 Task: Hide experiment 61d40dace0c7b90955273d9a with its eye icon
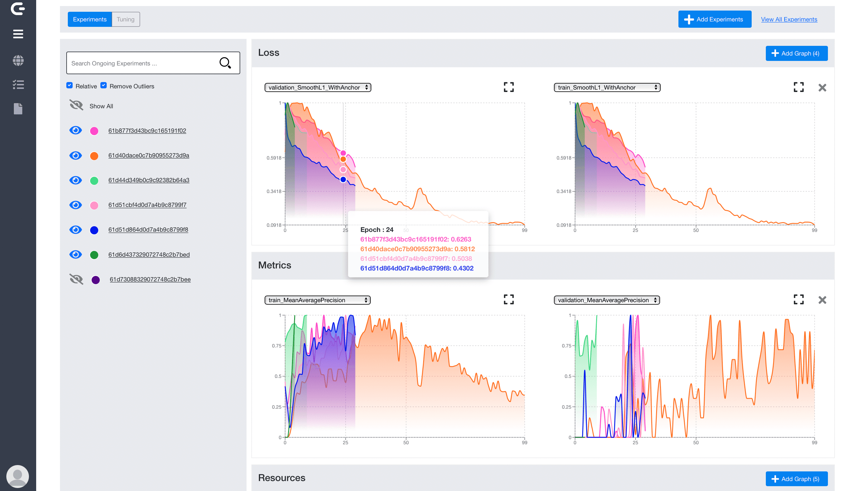(75, 155)
